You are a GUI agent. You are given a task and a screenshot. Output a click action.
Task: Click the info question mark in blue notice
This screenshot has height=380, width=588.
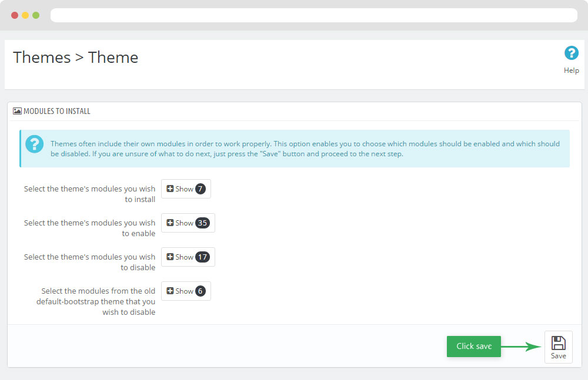36,144
